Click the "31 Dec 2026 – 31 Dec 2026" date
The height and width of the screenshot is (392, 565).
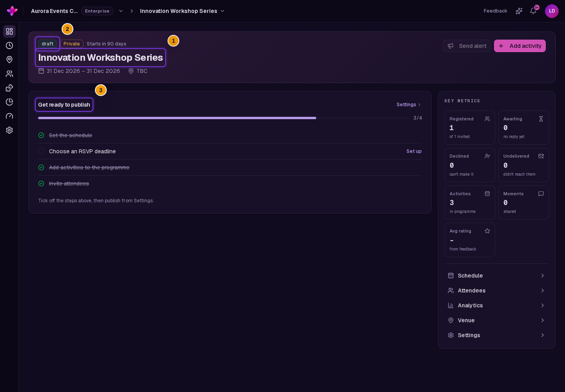coord(83,71)
